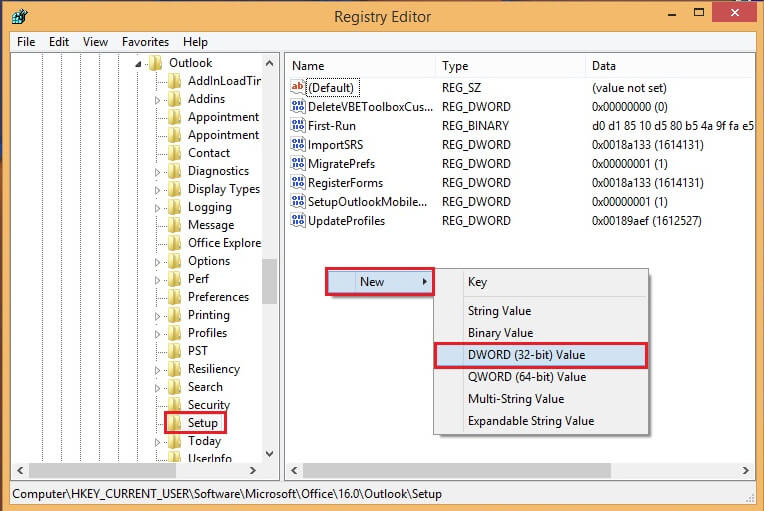This screenshot has height=511, width=764.
Task: Click the Security folder icon
Action: (174, 405)
